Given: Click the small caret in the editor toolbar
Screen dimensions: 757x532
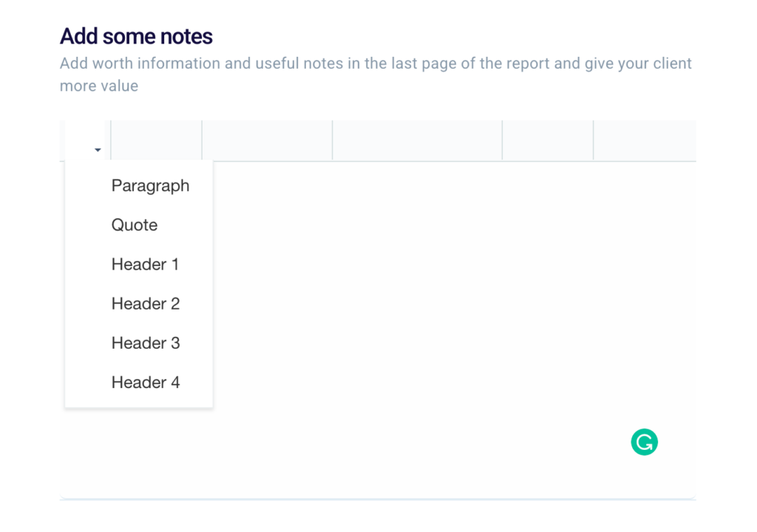Looking at the screenshot, I should 98,150.
